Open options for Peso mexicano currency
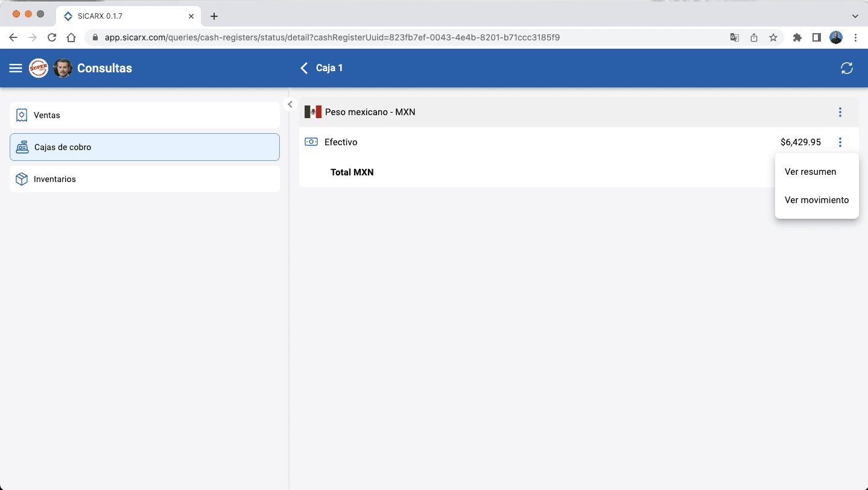The width and height of the screenshot is (868, 490). (840, 112)
